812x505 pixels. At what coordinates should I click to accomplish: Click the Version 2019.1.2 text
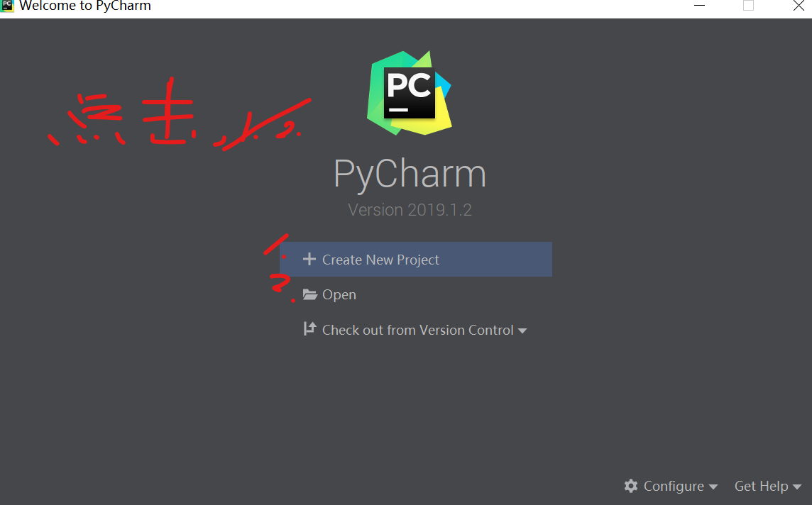click(x=410, y=209)
